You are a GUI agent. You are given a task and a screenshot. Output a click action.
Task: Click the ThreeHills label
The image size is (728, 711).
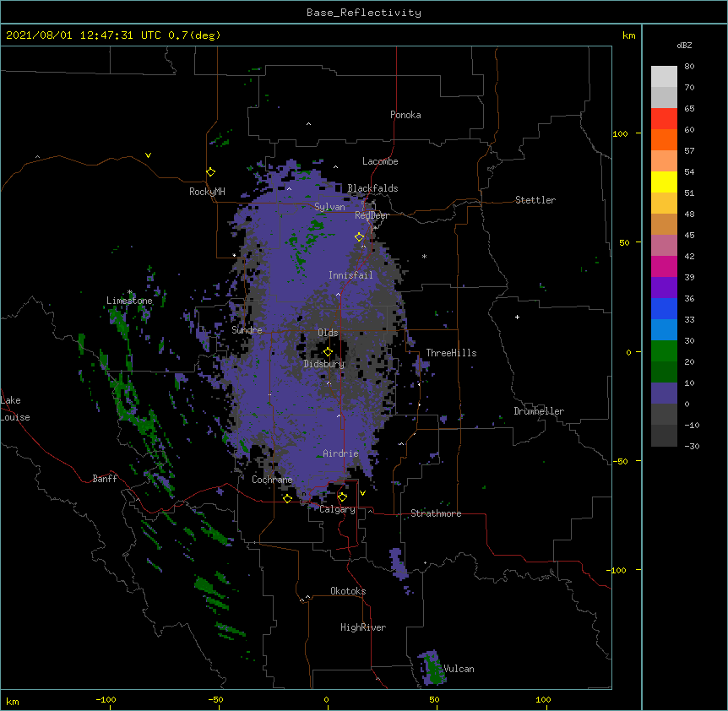click(x=451, y=353)
